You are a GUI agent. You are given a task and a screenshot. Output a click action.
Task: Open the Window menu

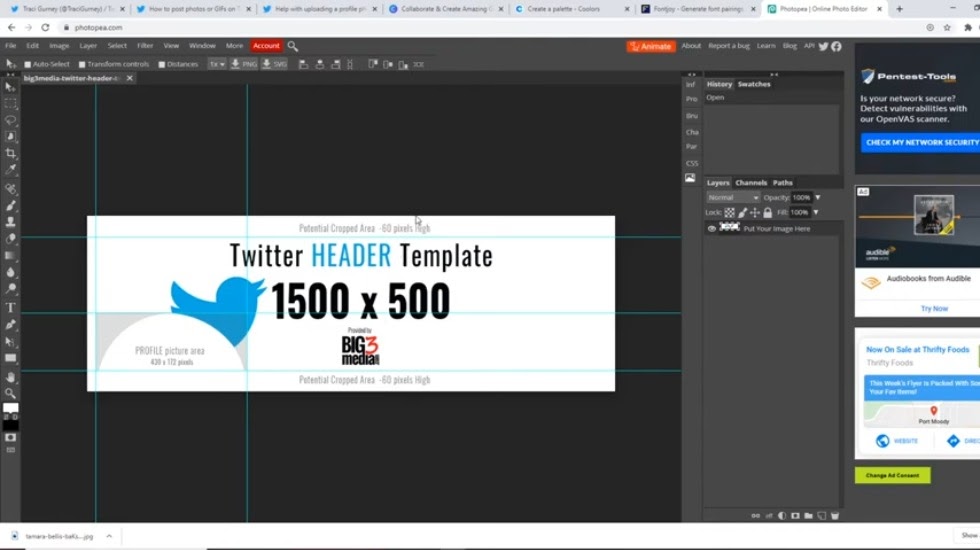202,46
